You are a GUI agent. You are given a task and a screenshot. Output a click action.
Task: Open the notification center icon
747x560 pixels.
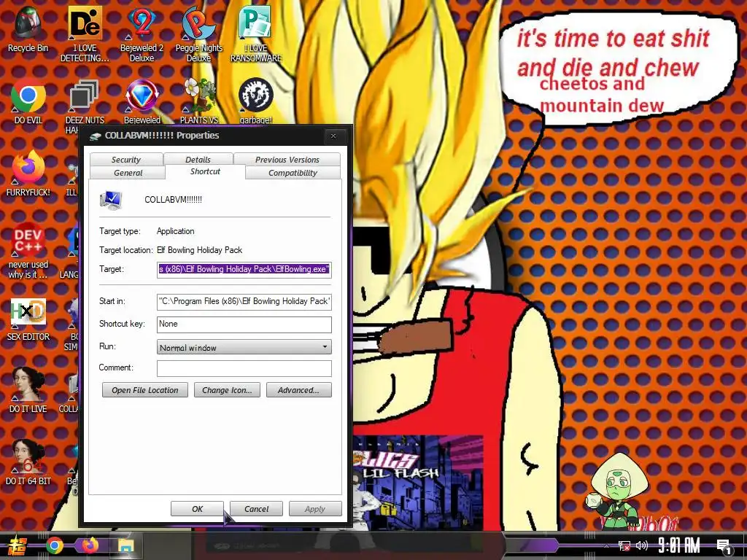click(724, 546)
